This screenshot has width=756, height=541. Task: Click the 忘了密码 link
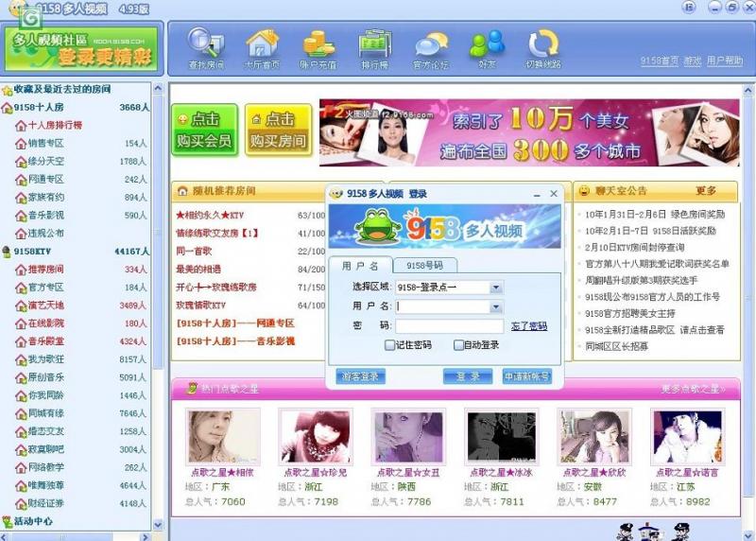[x=529, y=326]
